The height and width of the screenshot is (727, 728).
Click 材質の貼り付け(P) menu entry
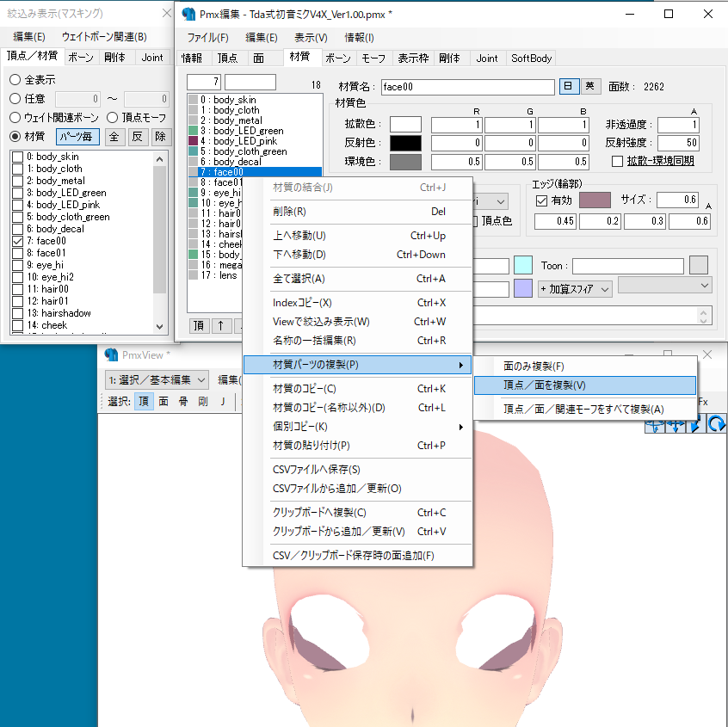(x=357, y=445)
